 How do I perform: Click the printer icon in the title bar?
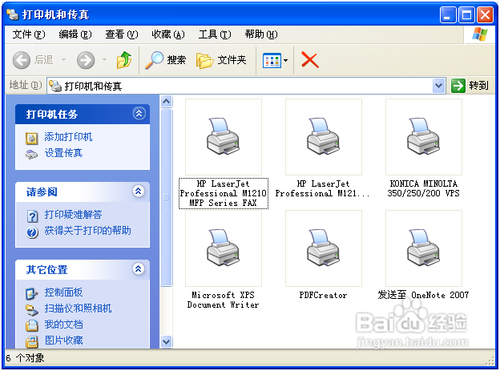tap(13, 14)
